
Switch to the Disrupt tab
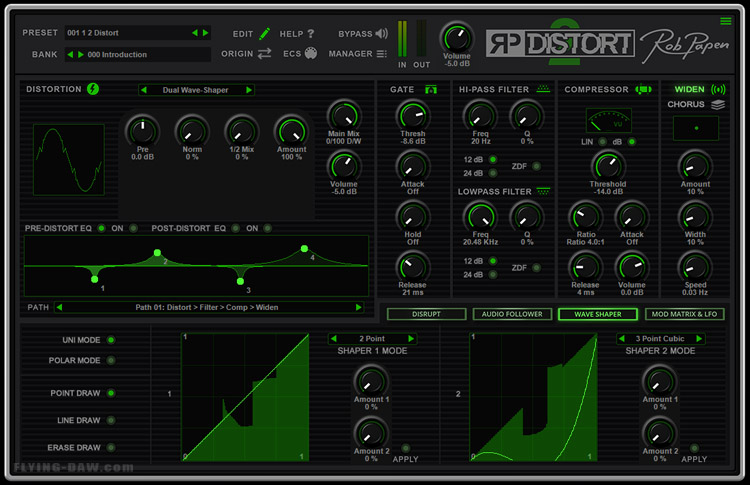[x=426, y=314]
